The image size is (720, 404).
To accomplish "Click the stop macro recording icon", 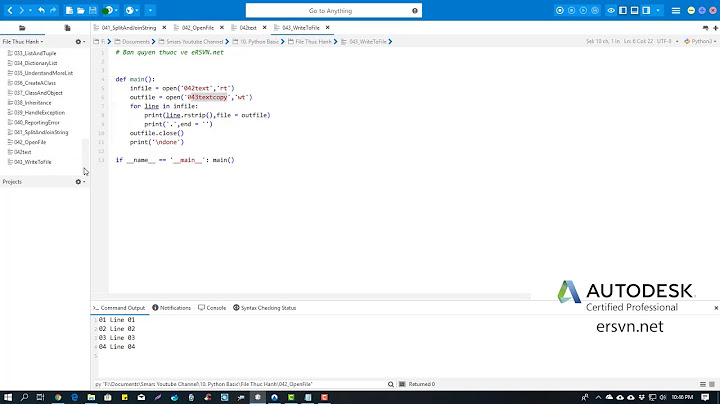I will [572, 10].
